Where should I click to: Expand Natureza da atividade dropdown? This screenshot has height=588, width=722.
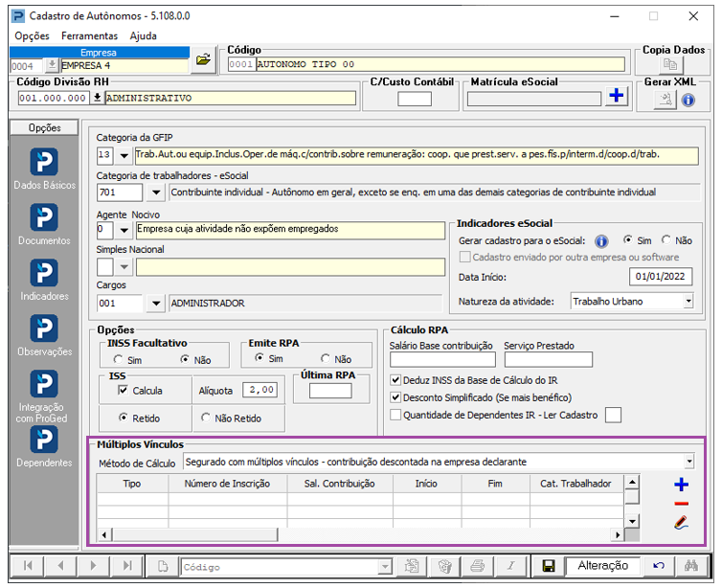[x=688, y=302]
